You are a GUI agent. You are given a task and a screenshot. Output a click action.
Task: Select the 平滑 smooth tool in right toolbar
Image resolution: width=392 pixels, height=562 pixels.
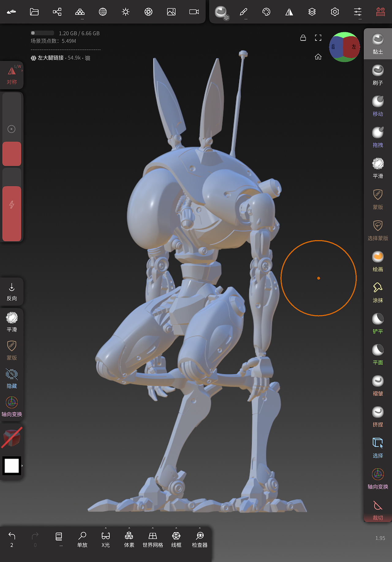[x=378, y=168]
